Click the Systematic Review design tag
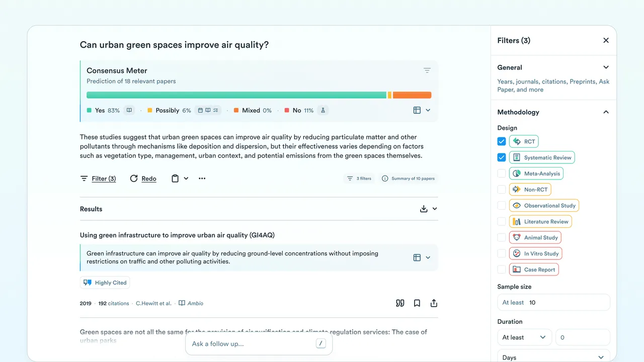Image resolution: width=644 pixels, height=362 pixels. pyautogui.click(x=542, y=157)
